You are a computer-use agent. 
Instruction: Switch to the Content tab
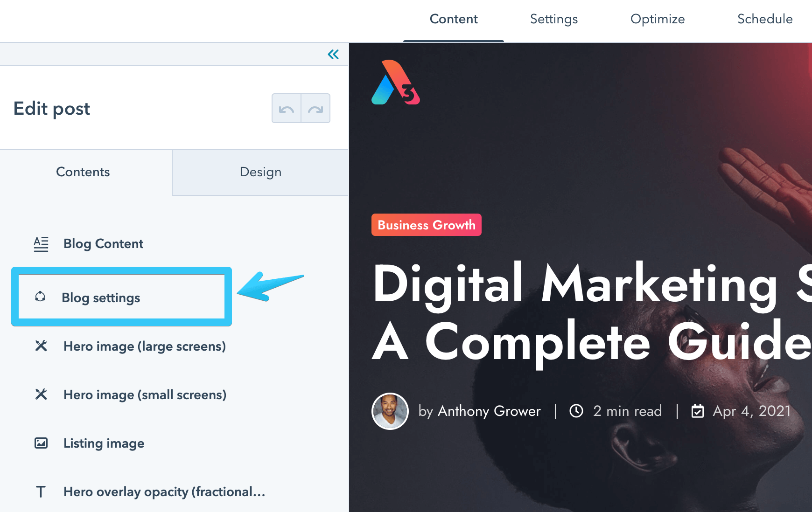pos(453,19)
